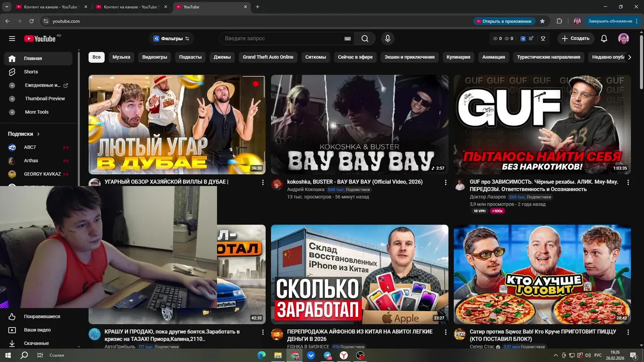The image size is (644, 362).
Task: Open Понравившиеся playlist in sidebar
Action: click(x=38, y=317)
